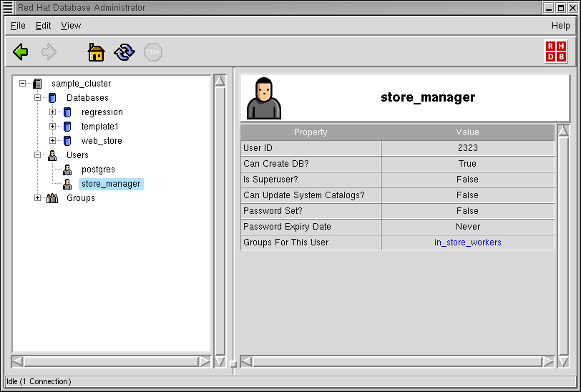
Task: Collapse the Users tree node
Action: coord(37,155)
